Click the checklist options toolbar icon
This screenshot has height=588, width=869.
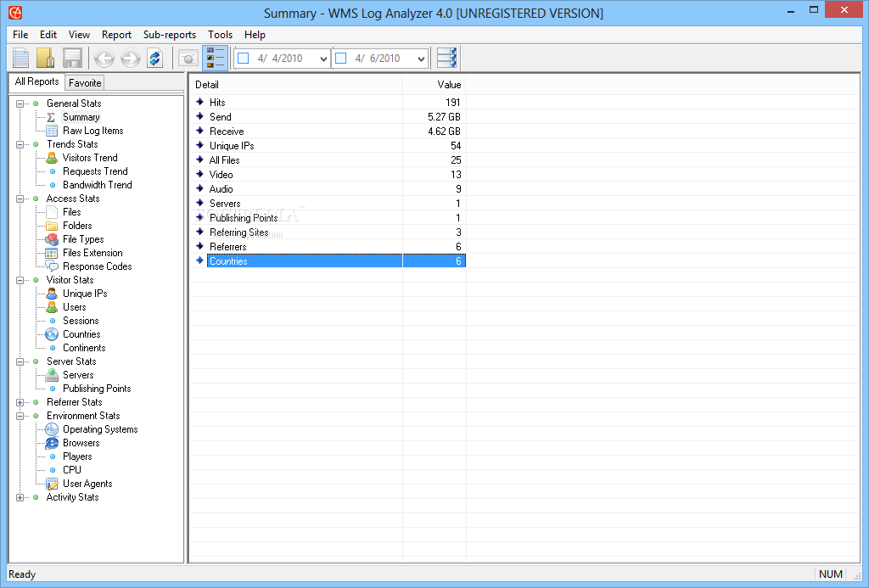(446, 59)
